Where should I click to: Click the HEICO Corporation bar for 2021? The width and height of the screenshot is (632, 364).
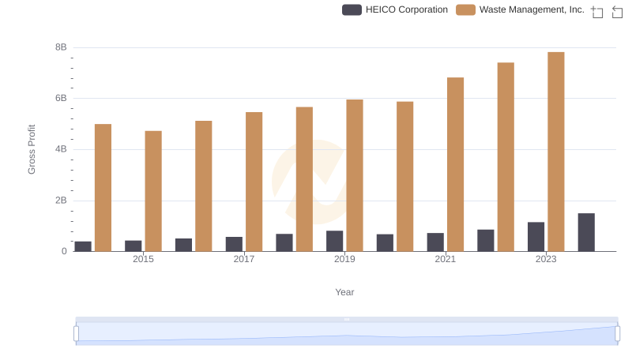(x=435, y=242)
